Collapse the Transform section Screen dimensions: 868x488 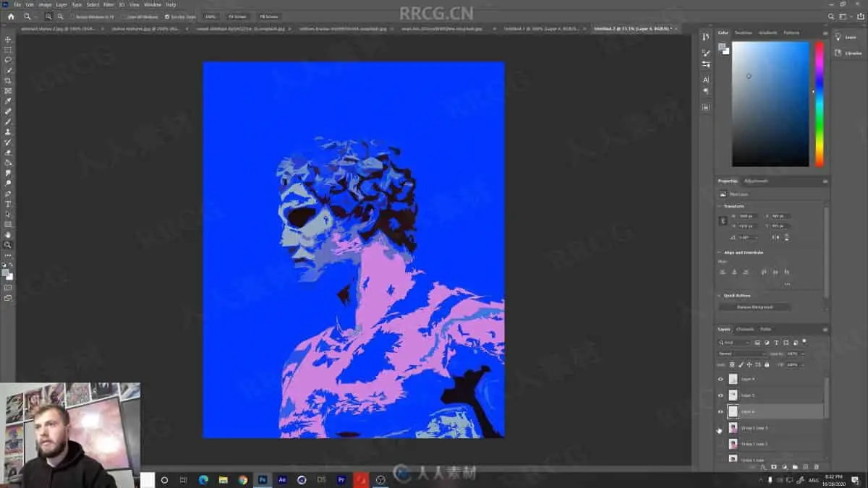[720, 206]
